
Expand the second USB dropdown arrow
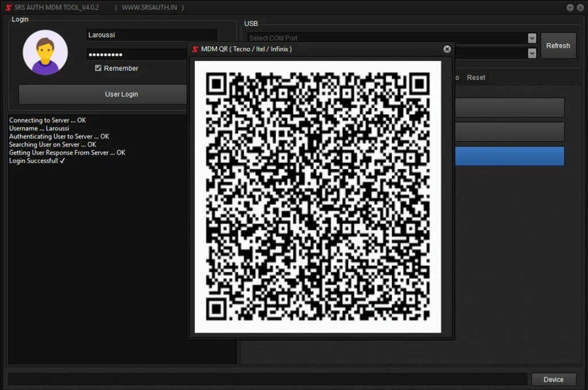pos(532,53)
